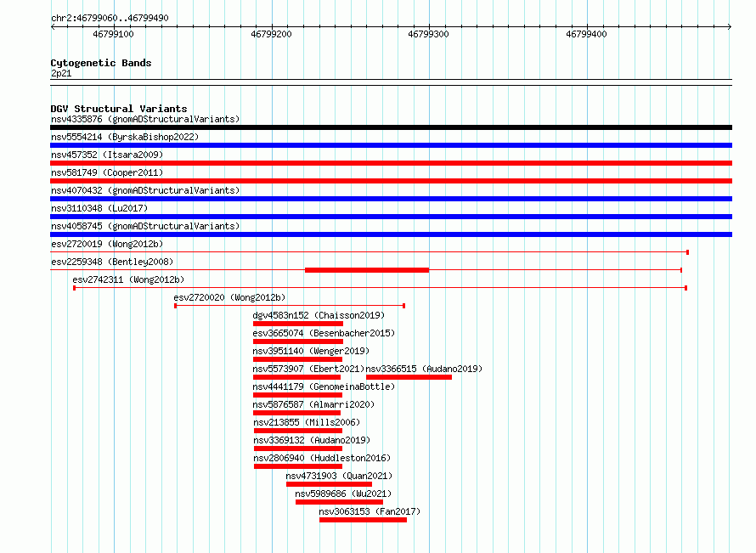
Task: Open nsv3110348 (Lu2017) label
Action: (x=99, y=208)
